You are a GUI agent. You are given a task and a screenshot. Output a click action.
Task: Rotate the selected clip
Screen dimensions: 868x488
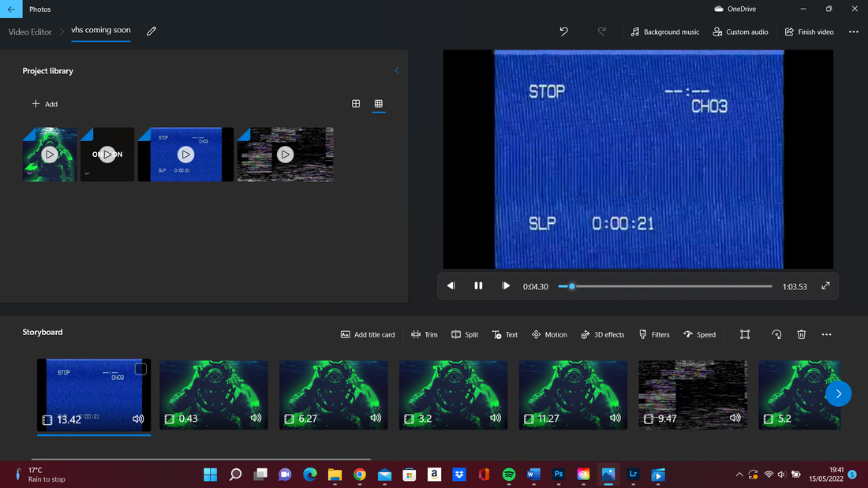(x=776, y=335)
